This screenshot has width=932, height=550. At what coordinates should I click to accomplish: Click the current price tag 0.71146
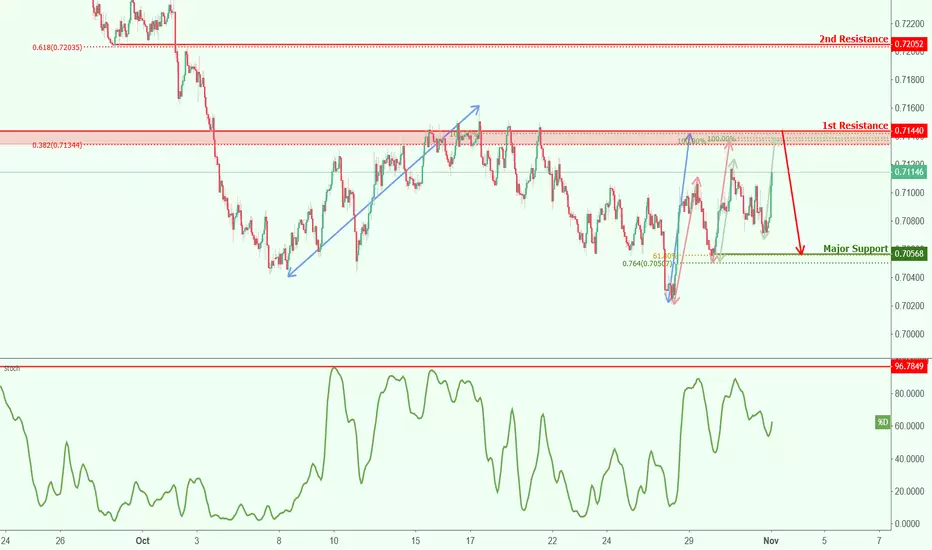(909, 172)
